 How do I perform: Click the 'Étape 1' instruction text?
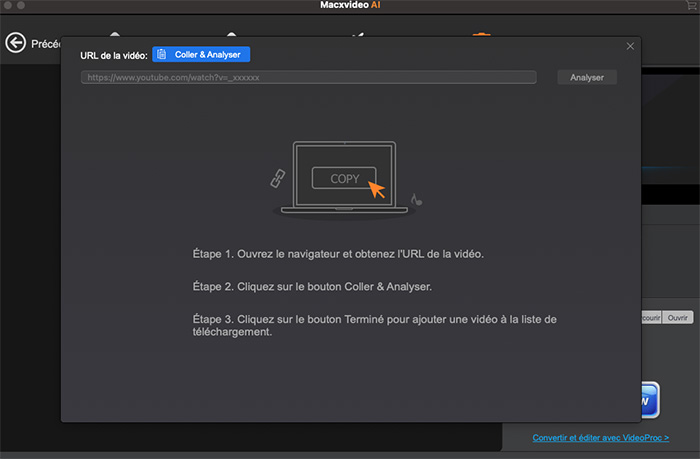338,254
